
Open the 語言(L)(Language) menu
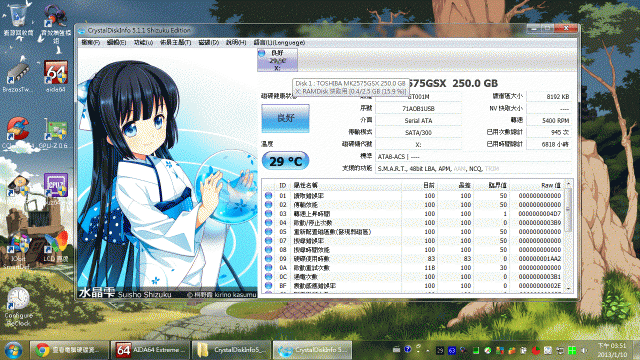pyautogui.click(x=279, y=42)
